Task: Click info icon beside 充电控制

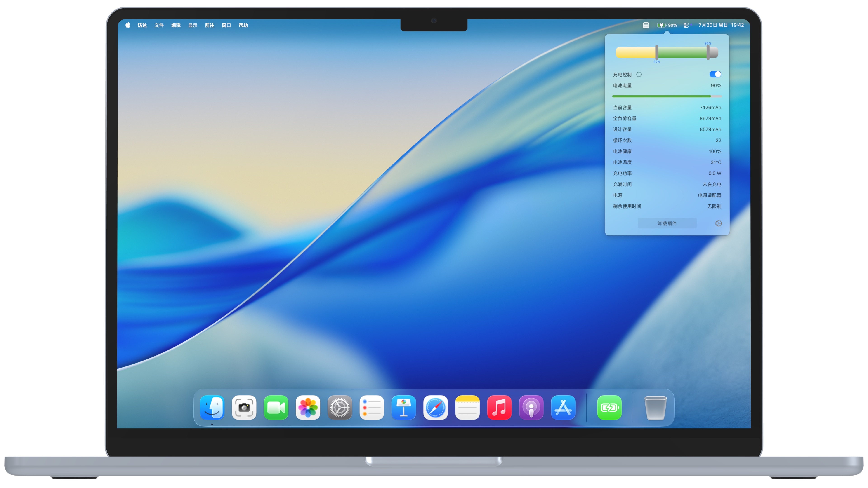Action: click(639, 74)
